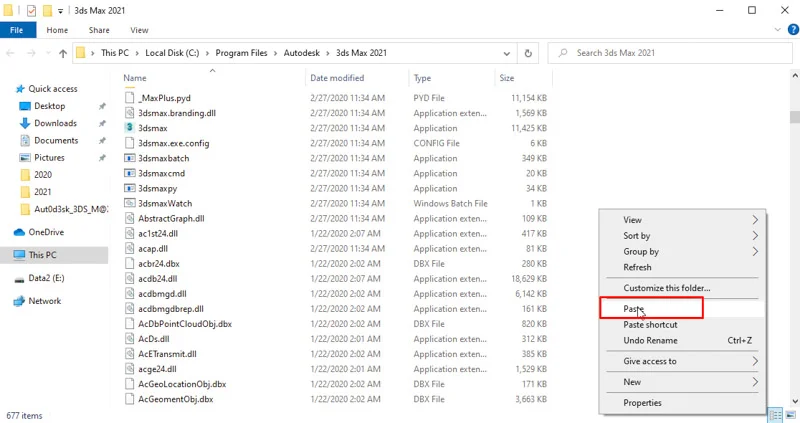Click the scroll down arrow of the file list scrollbar
Image resolution: width=800 pixels, height=423 pixels.
pyautogui.click(x=794, y=402)
